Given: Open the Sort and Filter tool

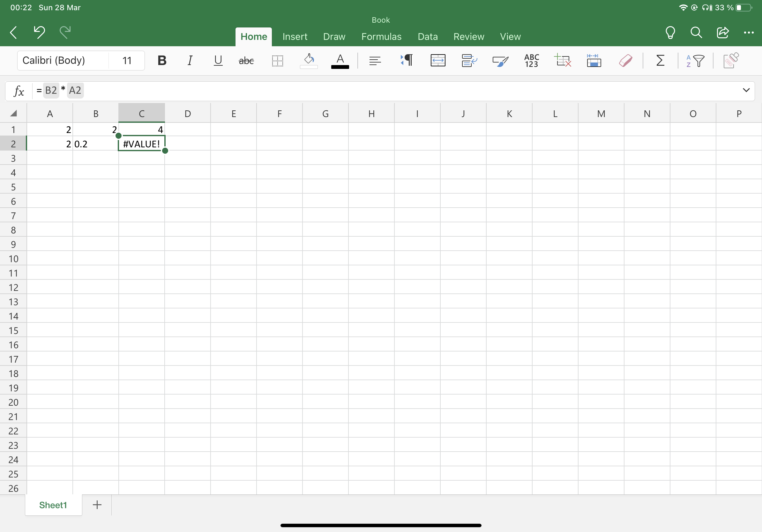Looking at the screenshot, I should (x=695, y=60).
